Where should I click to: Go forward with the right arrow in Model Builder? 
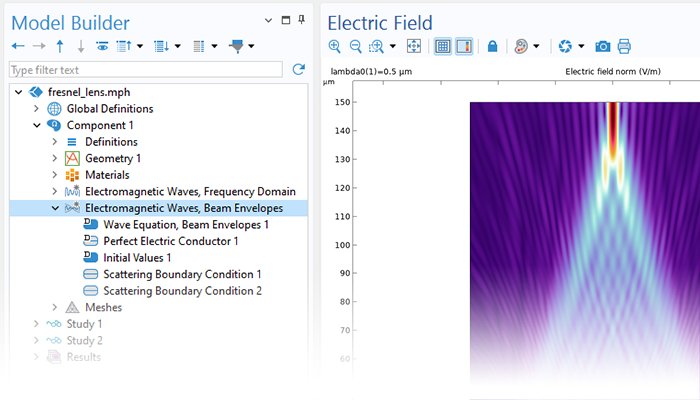coord(39,46)
